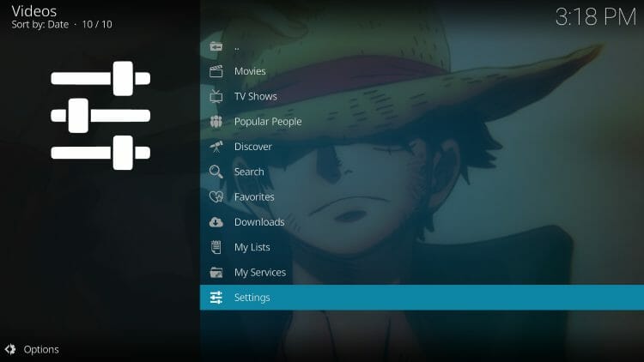Click the large Settings sliders thumbnail

pyautogui.click(x=100, y=115)
